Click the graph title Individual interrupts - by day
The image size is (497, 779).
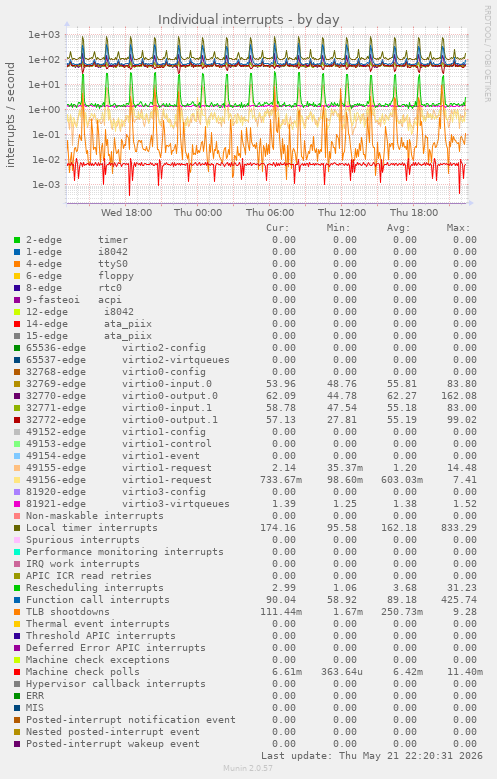click(x=248, y=19)
